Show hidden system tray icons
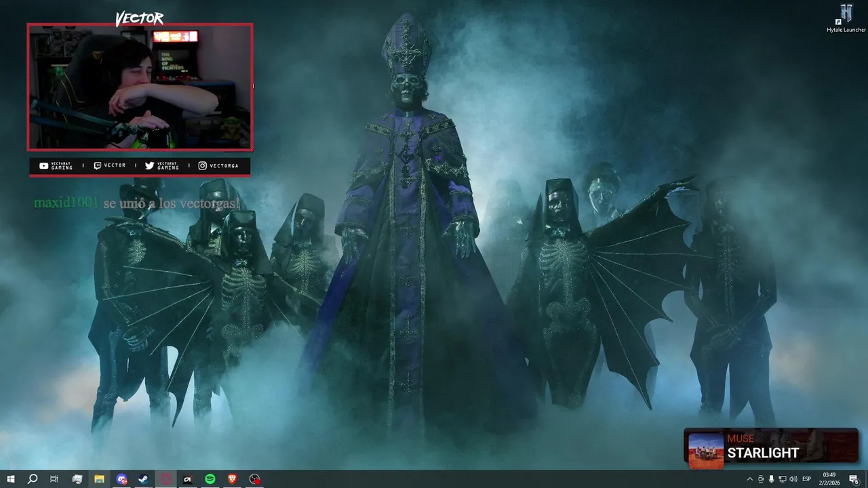This screenshot has height=488, width=868. click(x=749, y=479)
